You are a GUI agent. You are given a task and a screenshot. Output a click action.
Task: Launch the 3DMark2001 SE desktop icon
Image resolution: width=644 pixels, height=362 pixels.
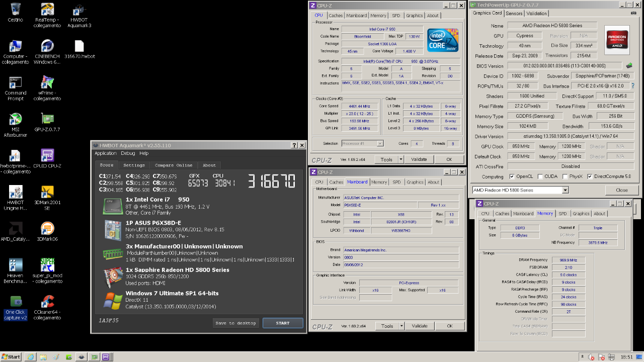[47, 198]
